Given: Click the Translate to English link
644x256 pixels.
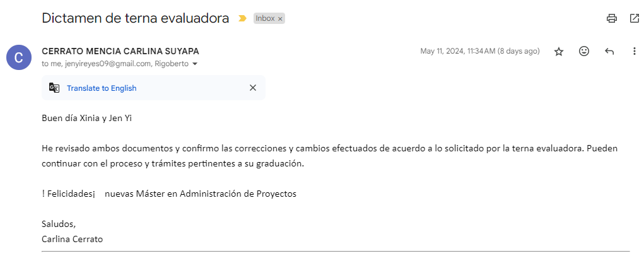Looking at the screenshot, I should tap(102, 88).
